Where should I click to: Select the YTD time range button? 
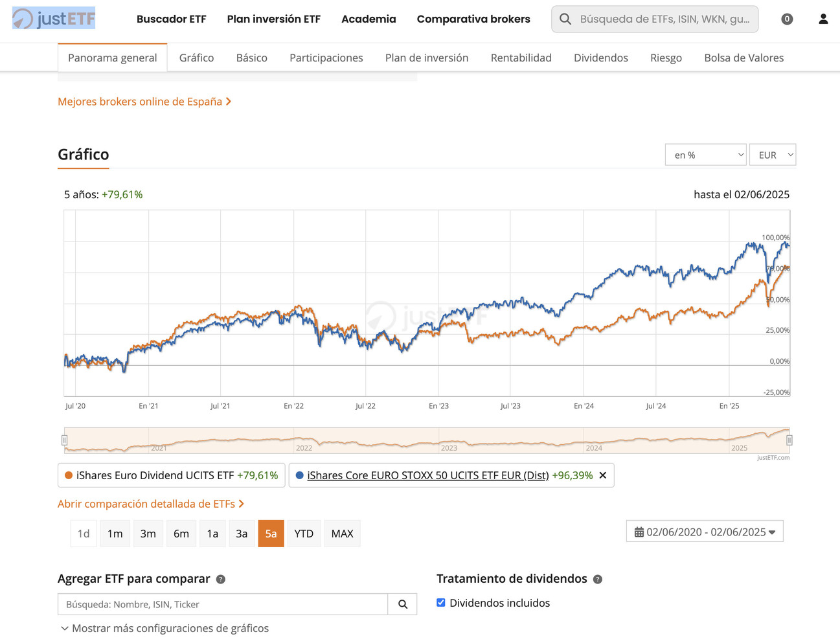tap(304, 534)
